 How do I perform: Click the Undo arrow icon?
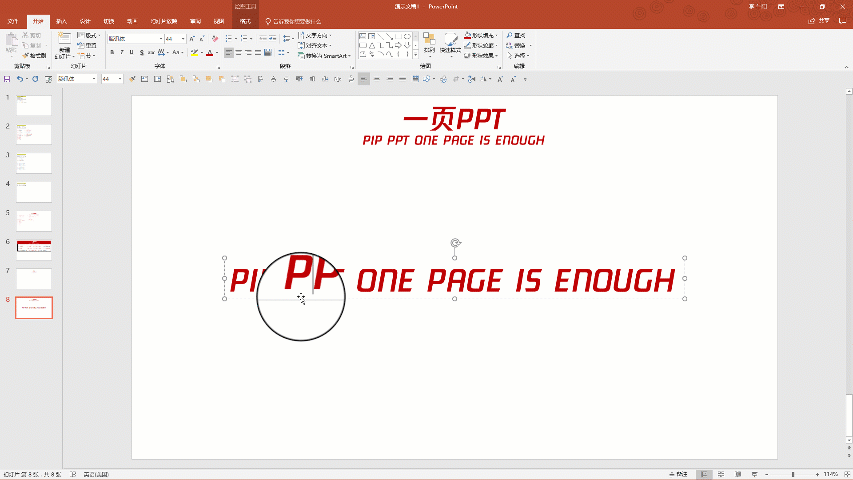click(x=19, y=78)
